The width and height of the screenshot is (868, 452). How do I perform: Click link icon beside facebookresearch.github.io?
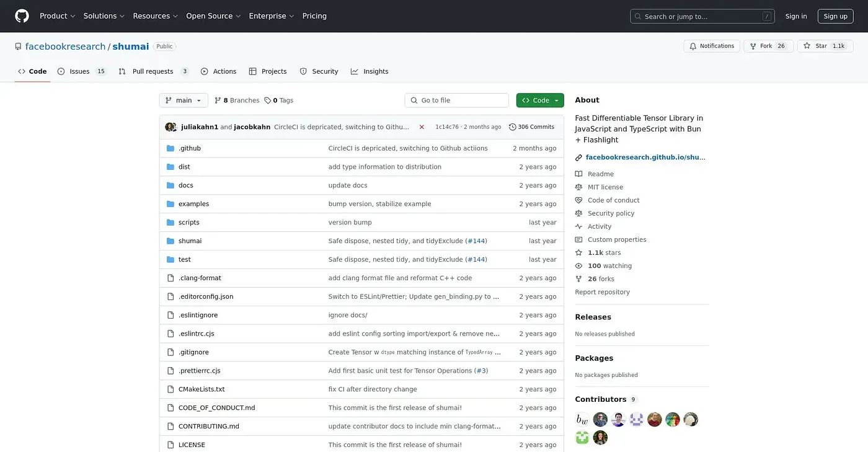pos(578,157)
